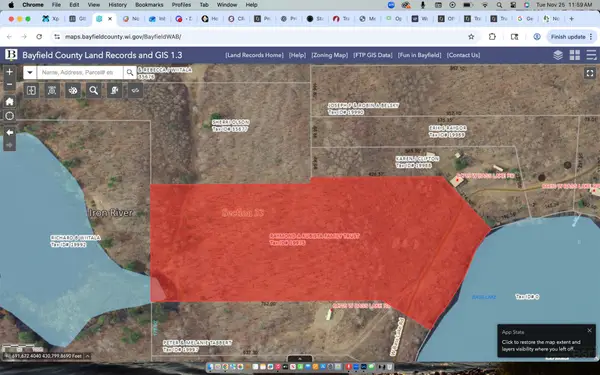This screenshot has height=375, width=600.
Task: Open the Chrome profile avatar
Action: click(537, 37)
